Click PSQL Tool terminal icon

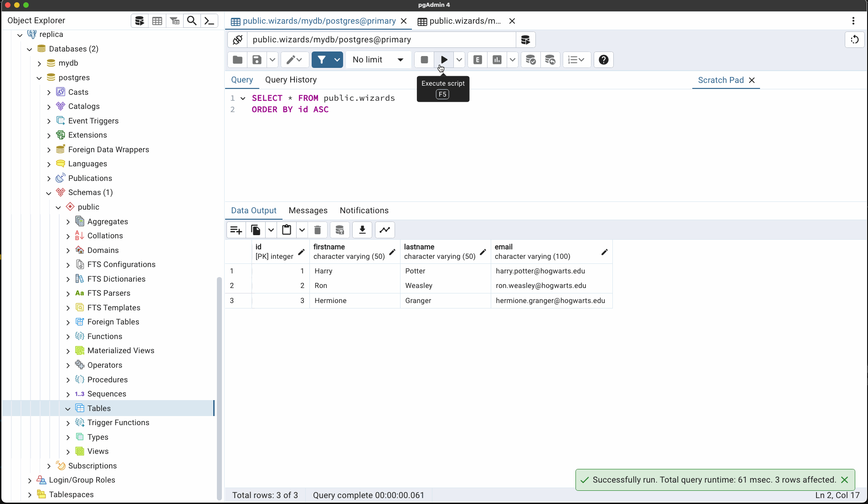(209, 21)
